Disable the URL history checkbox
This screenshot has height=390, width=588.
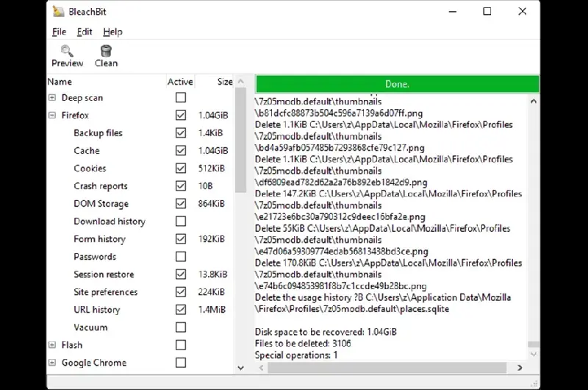click(181, 310)
